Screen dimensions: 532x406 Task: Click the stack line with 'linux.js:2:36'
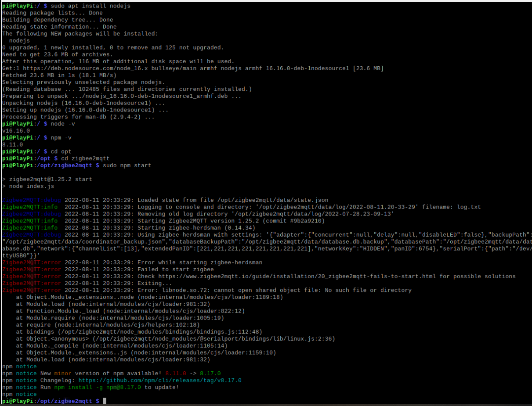tap(176, 339)
